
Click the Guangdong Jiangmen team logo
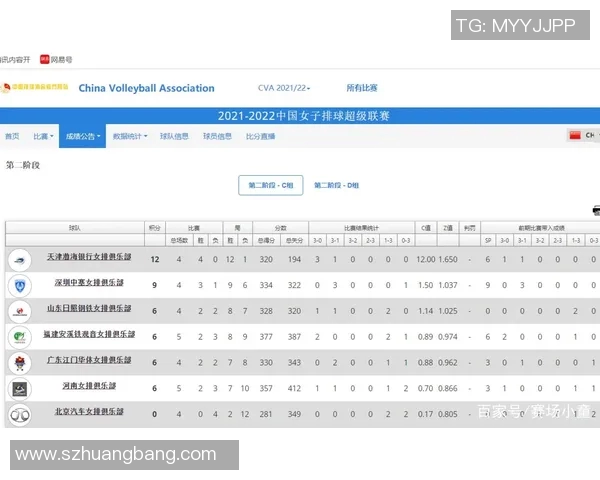point(19,362)
